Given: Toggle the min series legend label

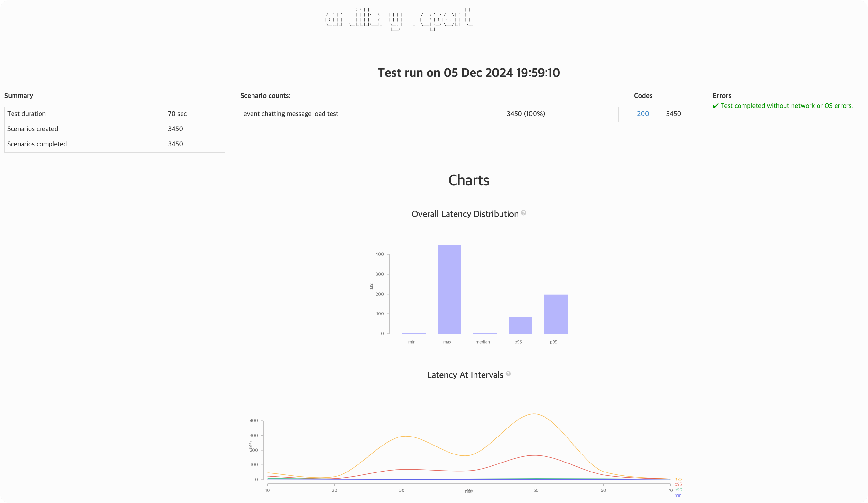Looking at the screenshot, I should (678, 495).
